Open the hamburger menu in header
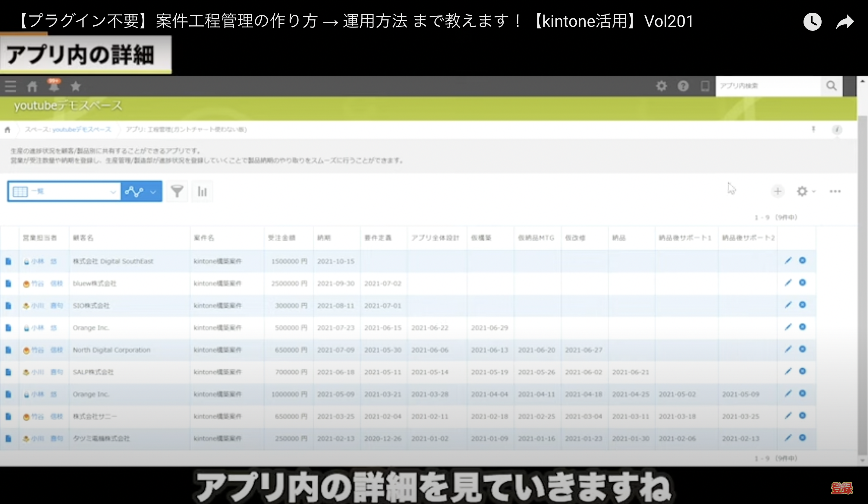868x504 pixels. click(10, 86)
